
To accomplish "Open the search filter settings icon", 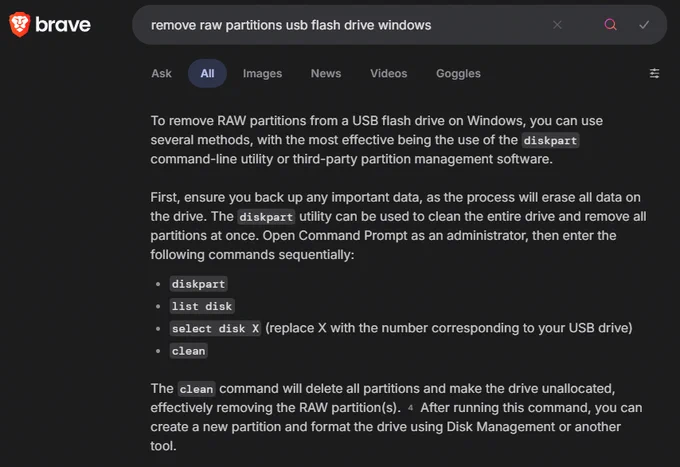I will point(654,73).
